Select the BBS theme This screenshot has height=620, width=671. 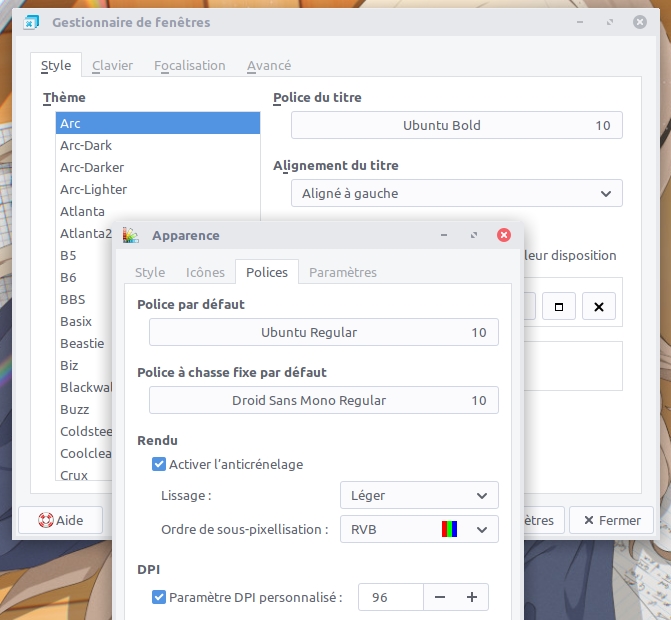pos(84,299)
